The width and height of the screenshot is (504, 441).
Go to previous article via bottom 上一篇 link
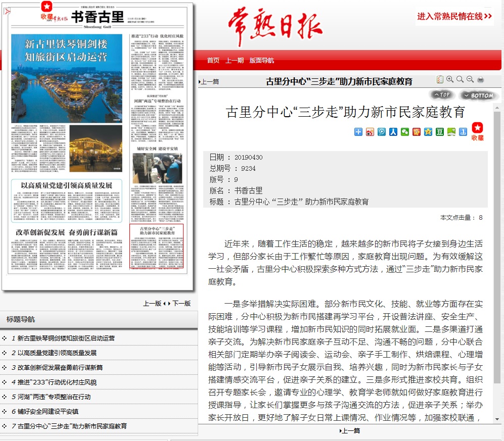[x=350, y=431]
